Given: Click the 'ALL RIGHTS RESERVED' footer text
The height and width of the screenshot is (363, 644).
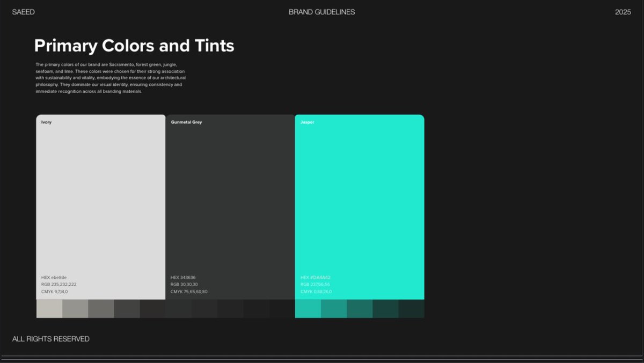Looking at the screenshot, I should coord(51,339).
